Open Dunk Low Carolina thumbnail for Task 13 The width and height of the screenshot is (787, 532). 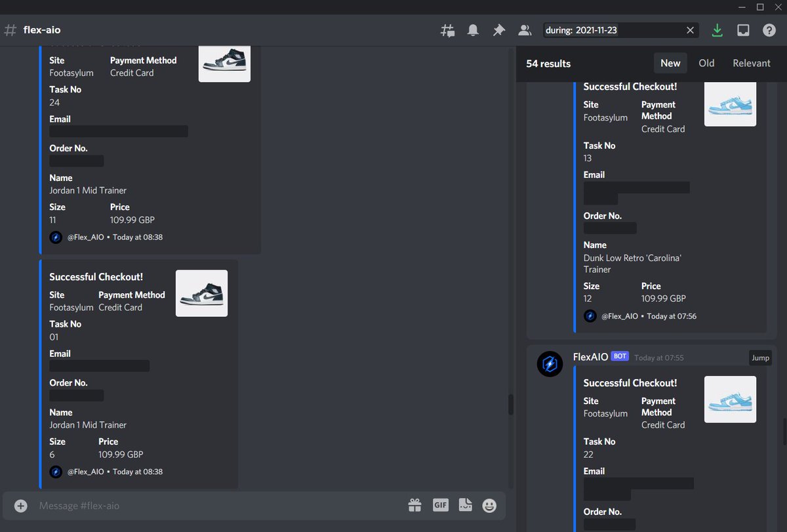pos(730,103)
